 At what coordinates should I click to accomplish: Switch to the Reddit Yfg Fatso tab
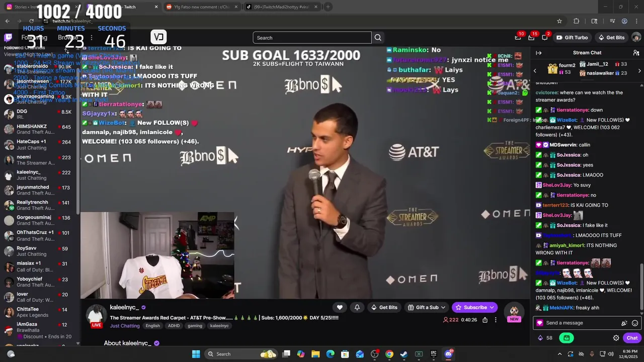pyautogui.click(x=201, y=7)
